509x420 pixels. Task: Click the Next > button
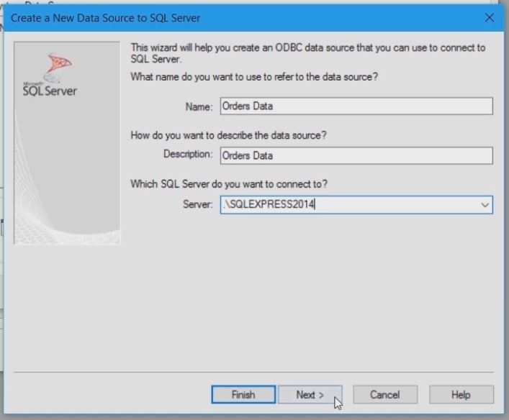tap(310, 395)
